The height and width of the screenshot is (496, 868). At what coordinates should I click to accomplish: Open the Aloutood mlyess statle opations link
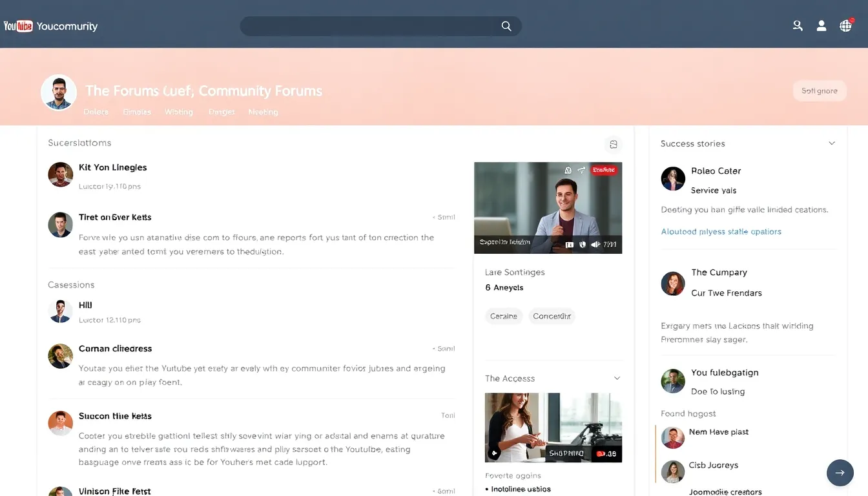pyautogui.click(x=721, y=231)
